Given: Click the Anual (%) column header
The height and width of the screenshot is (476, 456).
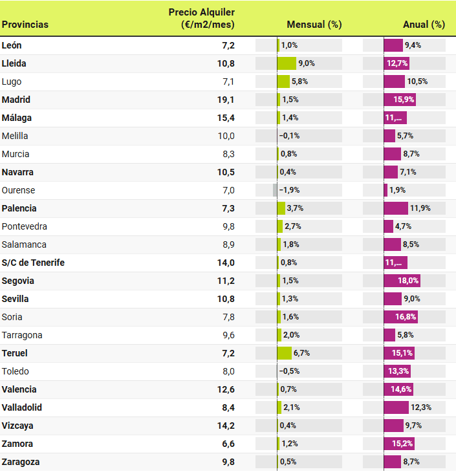Looking at the screenshot, I should 424,25.
